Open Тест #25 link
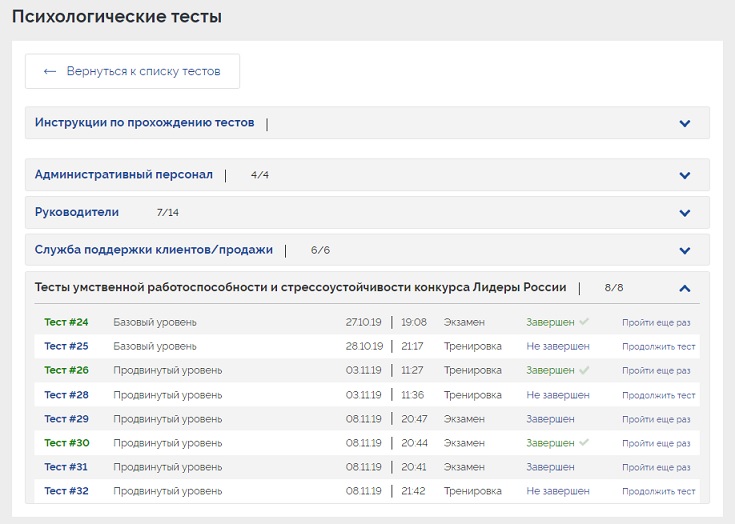 [66, 346]
